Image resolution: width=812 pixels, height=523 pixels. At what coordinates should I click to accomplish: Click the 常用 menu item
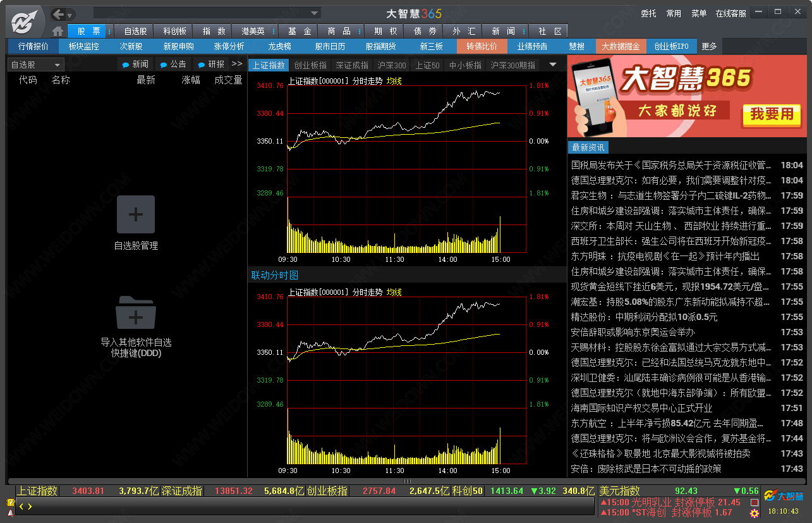click(x=674, y=13)
